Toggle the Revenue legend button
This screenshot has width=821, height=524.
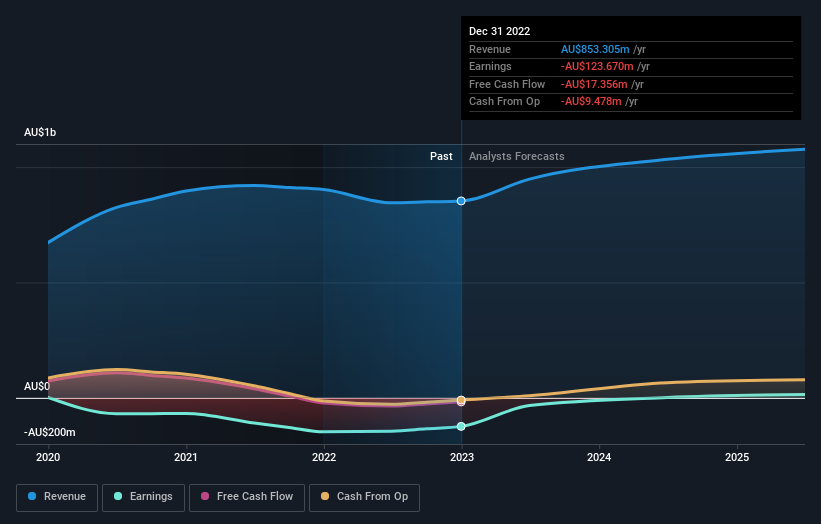pyautogui.click(x=57, y=497)
